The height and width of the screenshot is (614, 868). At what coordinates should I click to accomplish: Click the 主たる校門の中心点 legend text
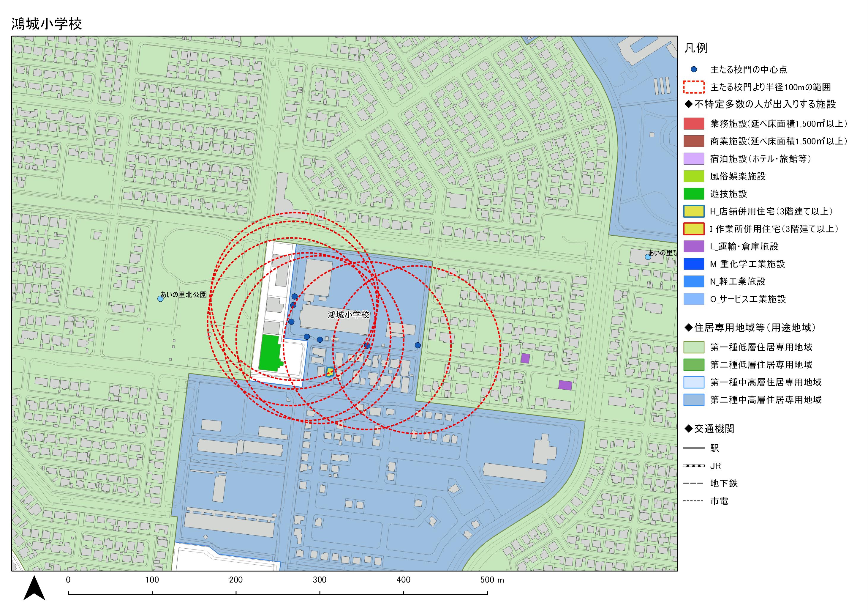point(749,70)
